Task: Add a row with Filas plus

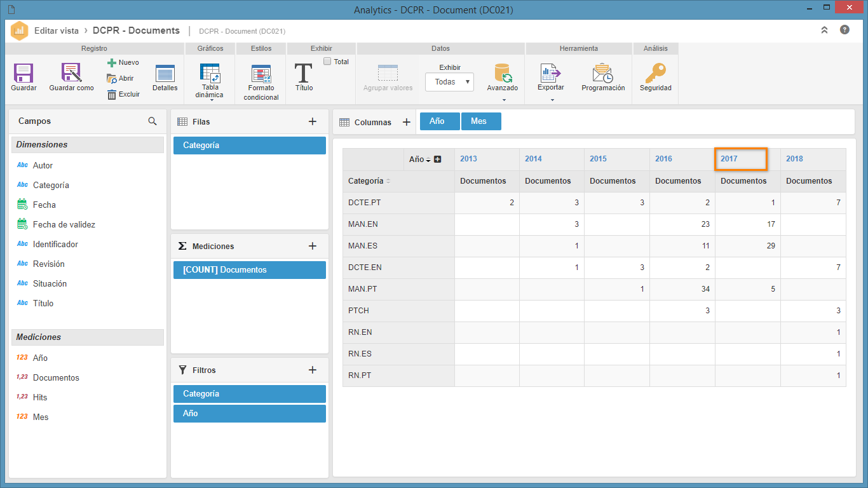Action: coord(313,121)
